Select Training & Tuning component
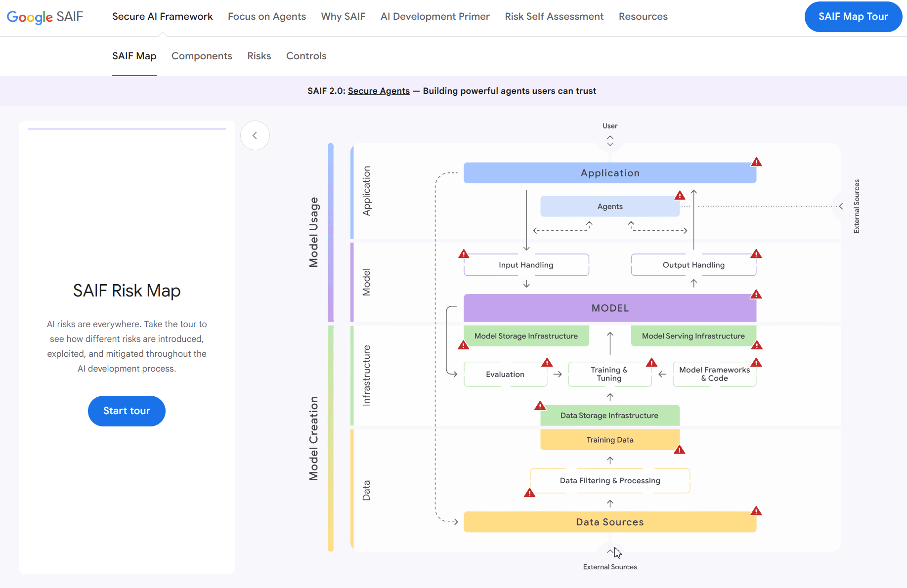The width and height of the screenshot is (907, 588). (610, 375)
